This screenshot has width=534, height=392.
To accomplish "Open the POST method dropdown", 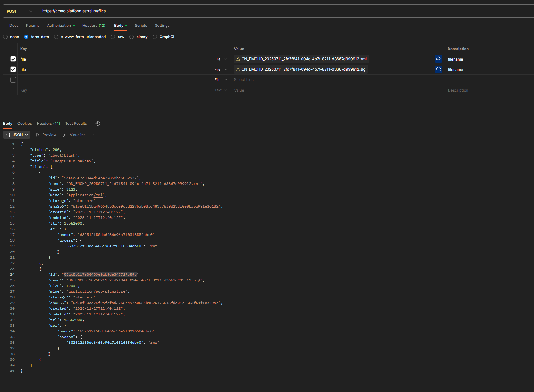I will point(20,11).
